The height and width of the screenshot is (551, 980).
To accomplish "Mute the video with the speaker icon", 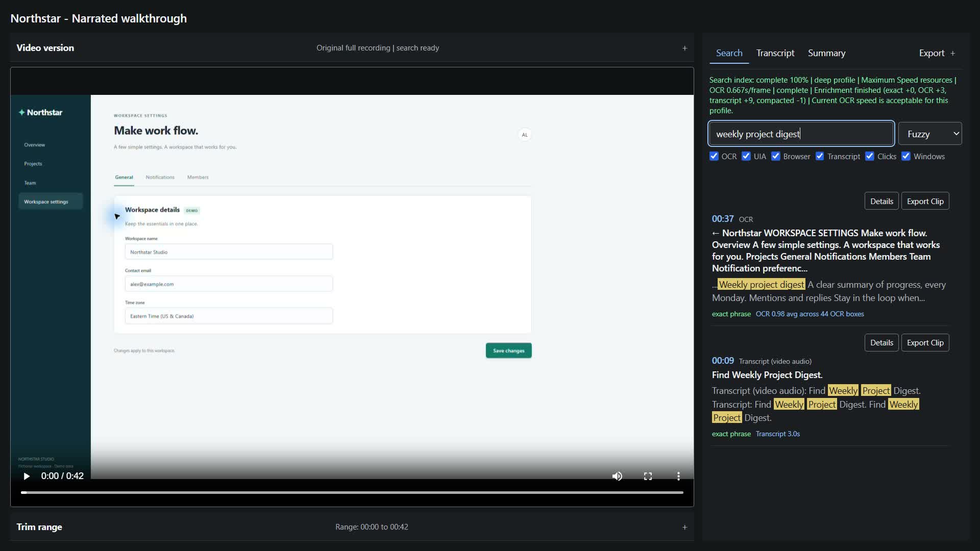I will point(617,476).
